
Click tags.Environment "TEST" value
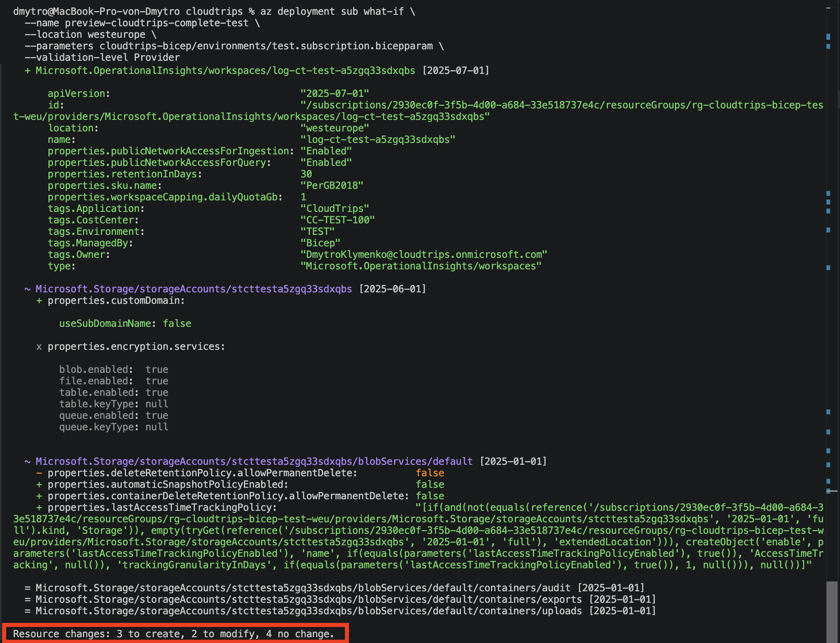point(317,232)
